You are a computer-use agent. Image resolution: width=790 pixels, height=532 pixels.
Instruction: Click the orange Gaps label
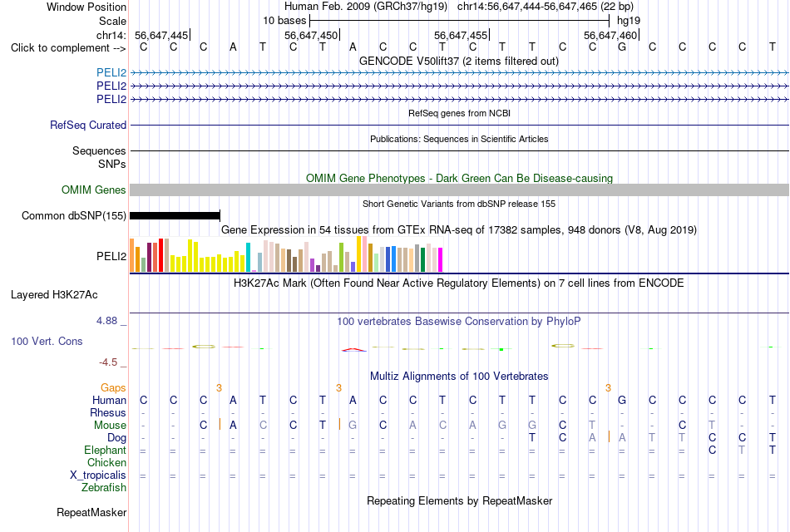tap(113, 387)
